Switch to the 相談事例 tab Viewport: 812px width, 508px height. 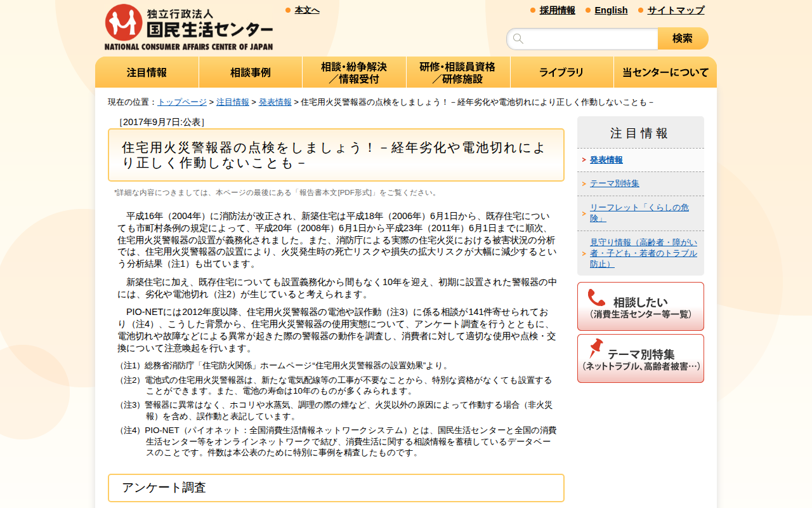pos(250,72)
